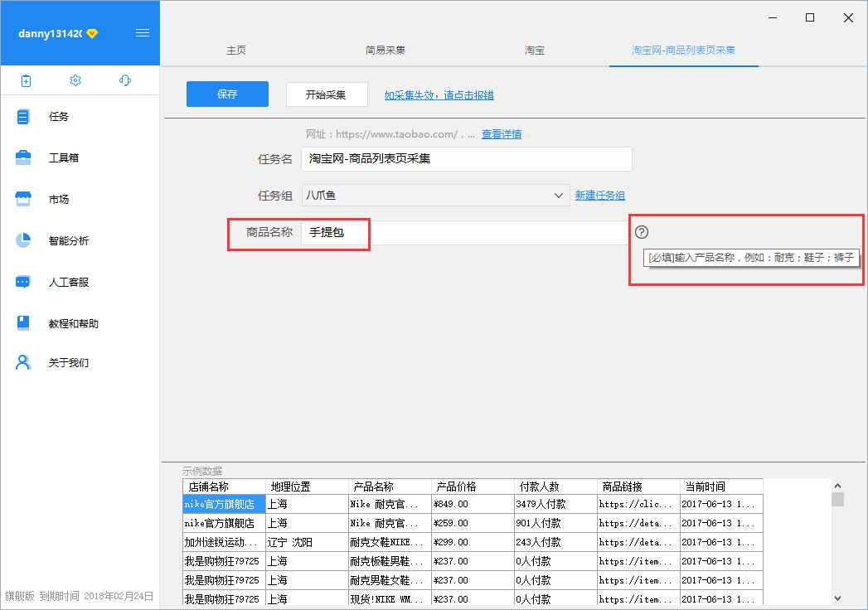
Task: Click the headset support icon
Action: coord(124,80)
